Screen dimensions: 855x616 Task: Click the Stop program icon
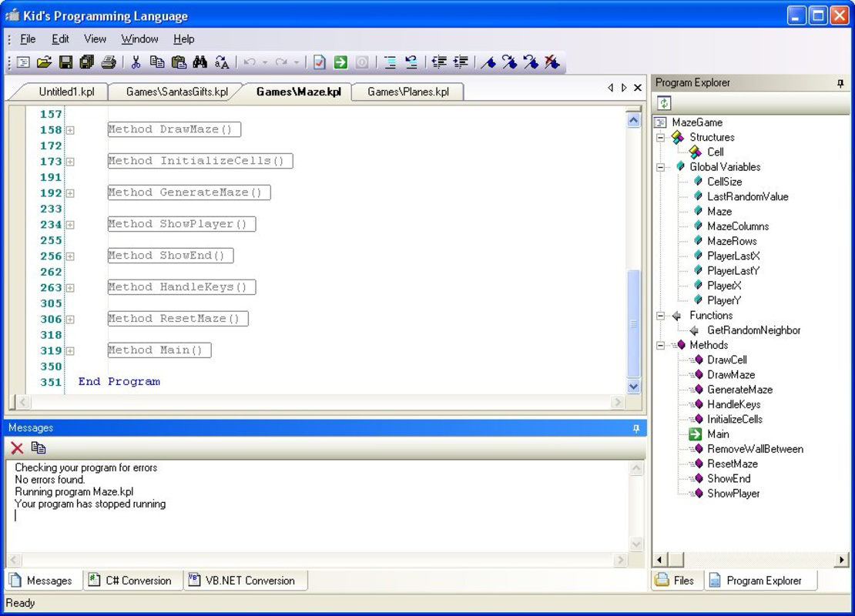[x=362, y=62]
